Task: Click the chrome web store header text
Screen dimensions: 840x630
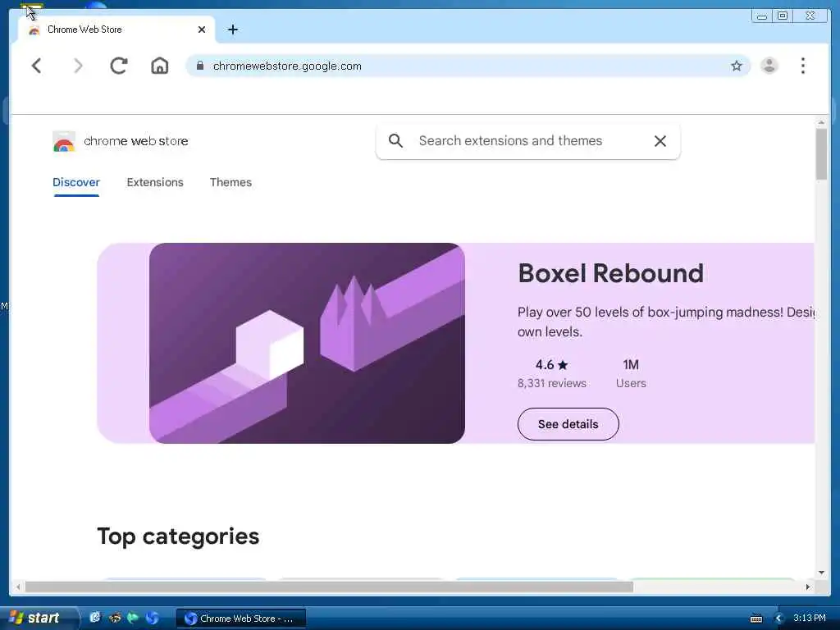Action: [136, 141]
